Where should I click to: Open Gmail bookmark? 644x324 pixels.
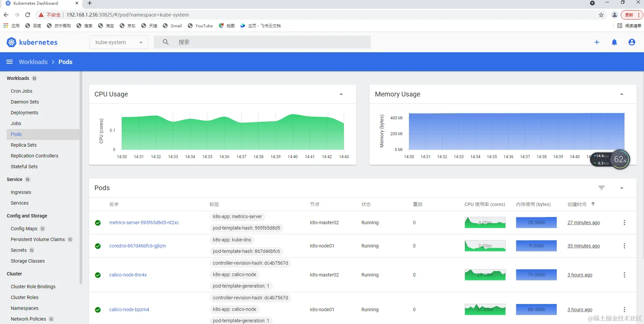(172, 26)
